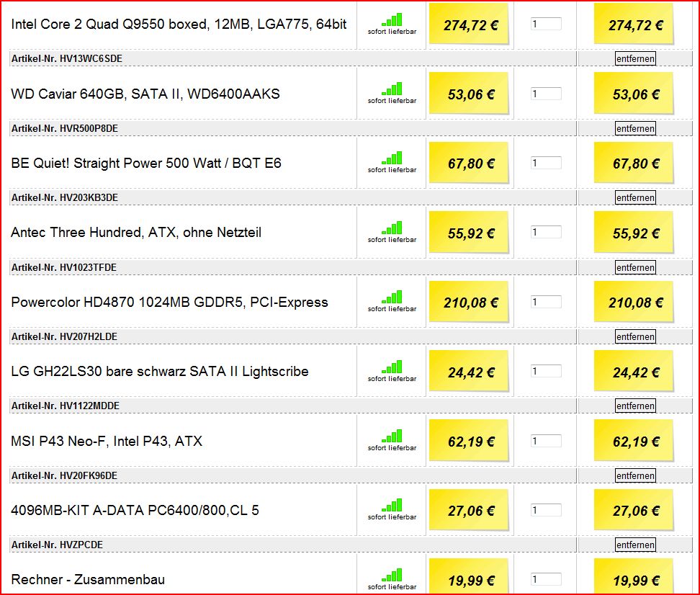The height and width of the screenshot is (595, 700).
Task: Select article number HV20FK96DE
Action: [89, 475]
